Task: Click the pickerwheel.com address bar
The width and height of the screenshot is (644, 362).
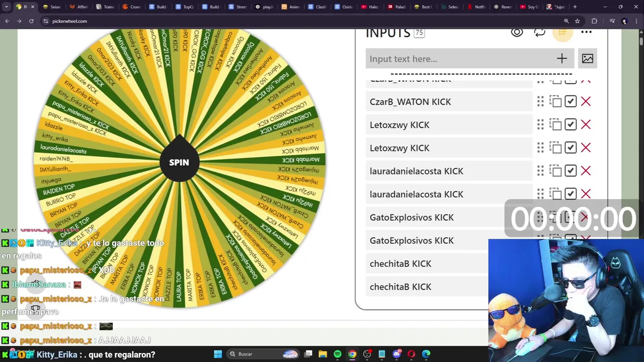Action: (x=302, y=21)
